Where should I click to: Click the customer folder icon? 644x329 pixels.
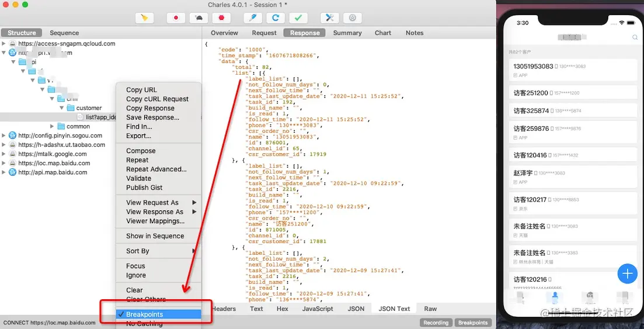[x=71, y=108]
